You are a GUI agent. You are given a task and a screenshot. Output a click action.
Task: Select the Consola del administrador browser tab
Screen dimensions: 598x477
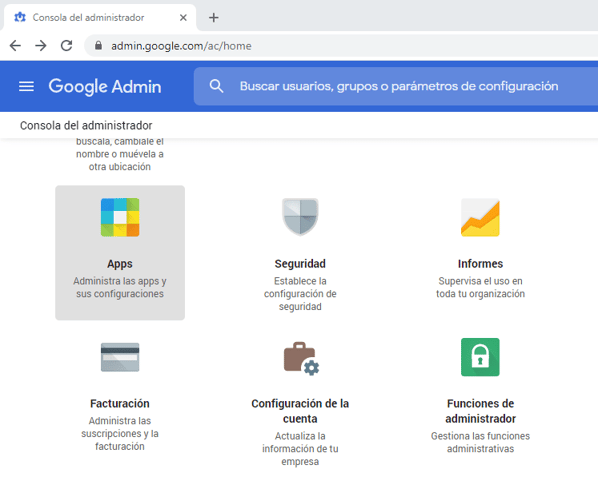100,18
